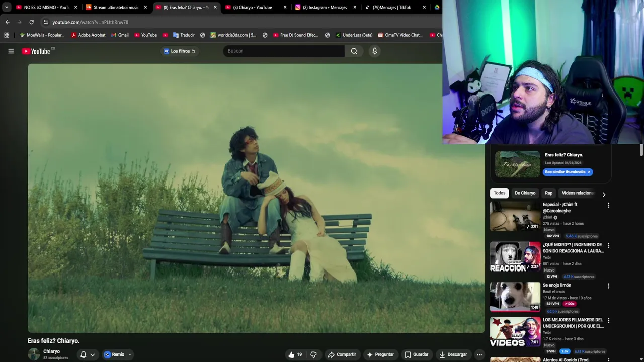Toggle the notification bell for Chiaryo

coord(83,354)
